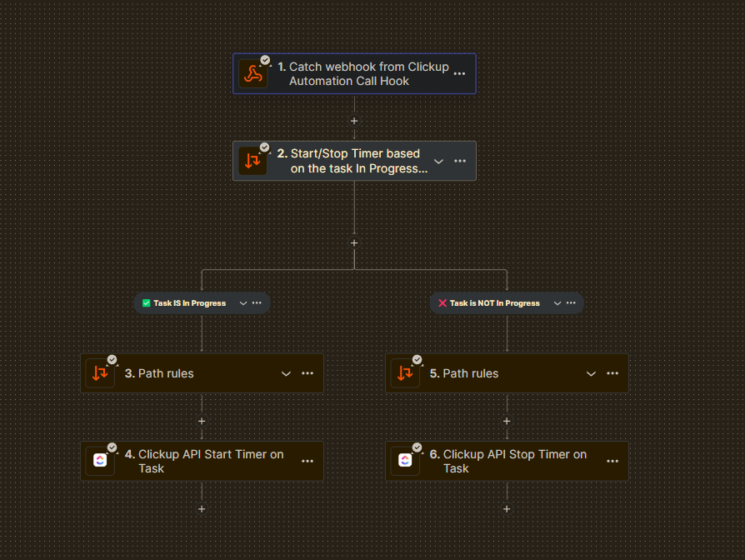Click the Paths icon on step 5

coord(405,373)
